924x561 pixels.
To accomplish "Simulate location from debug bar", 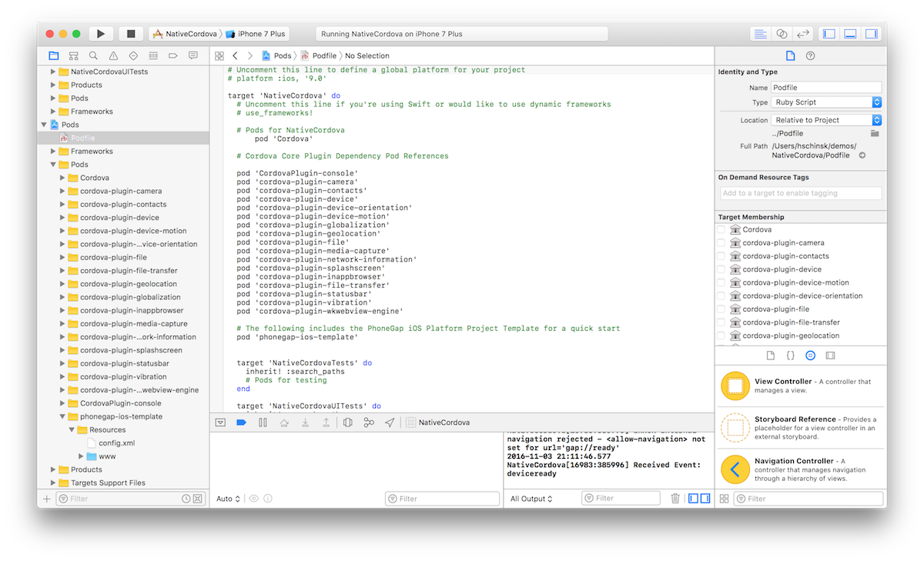I will [x=390, y=422].
